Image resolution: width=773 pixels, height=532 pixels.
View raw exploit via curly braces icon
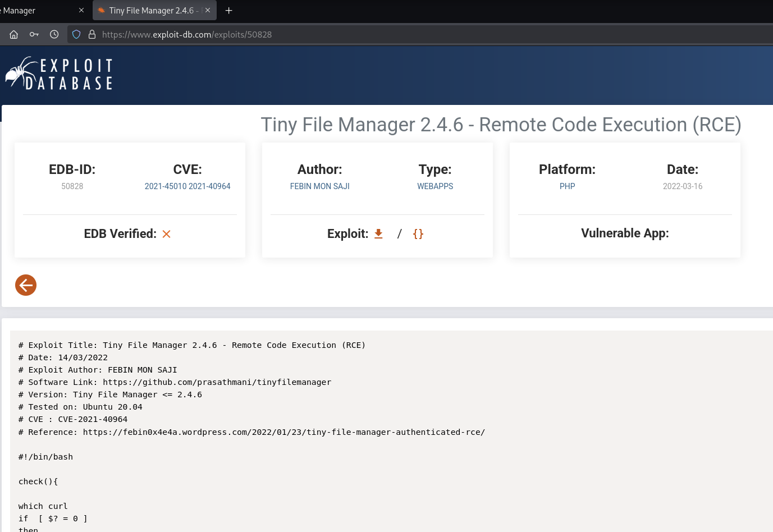pyautogui.click(x=418, y=234)
